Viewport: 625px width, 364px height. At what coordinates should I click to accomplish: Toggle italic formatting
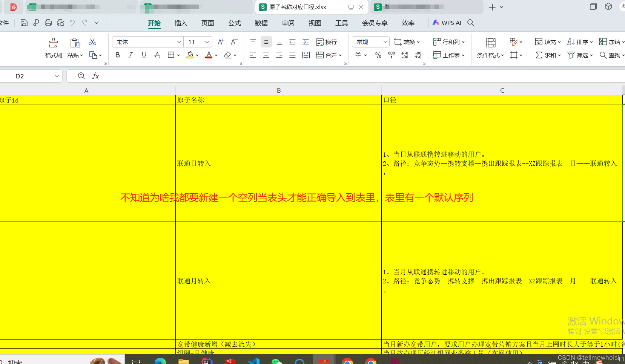[x=131, y=55]
